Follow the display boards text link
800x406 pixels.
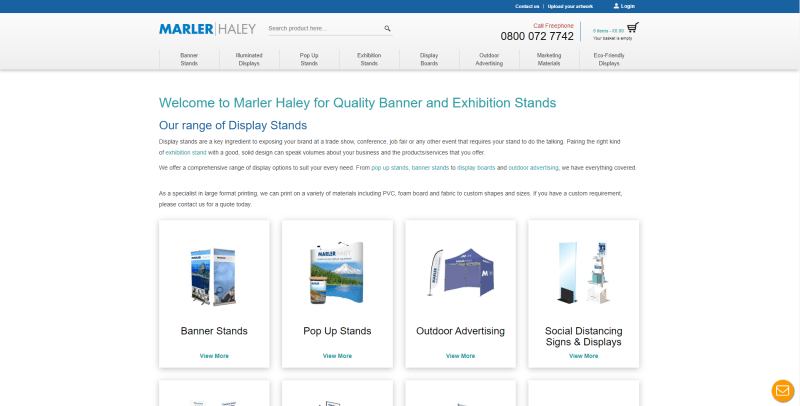[x=476, y=168]
